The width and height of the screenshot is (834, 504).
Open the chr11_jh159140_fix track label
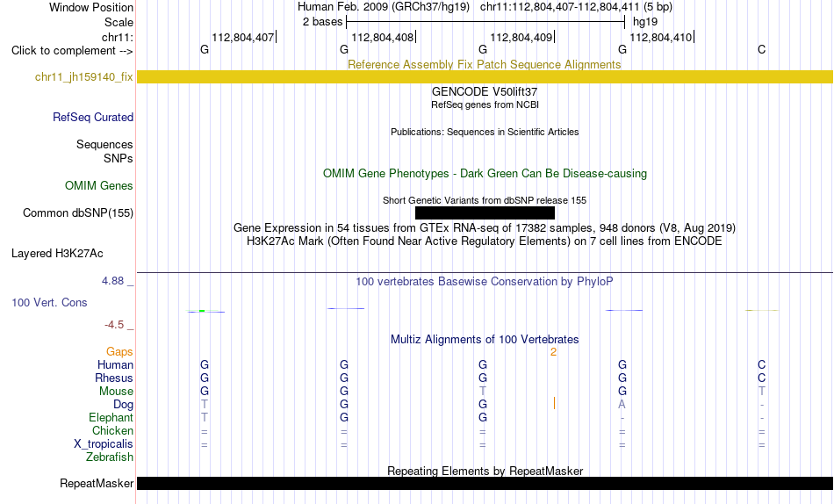coord(83,76)
